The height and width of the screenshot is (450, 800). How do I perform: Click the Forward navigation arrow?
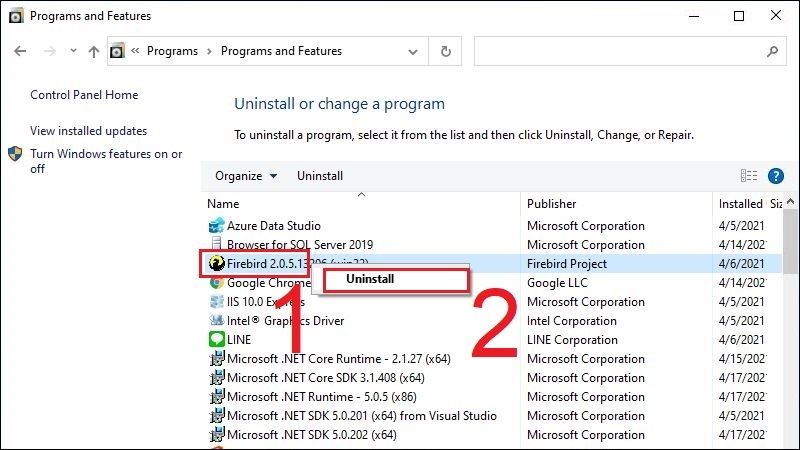coord(49,51)
